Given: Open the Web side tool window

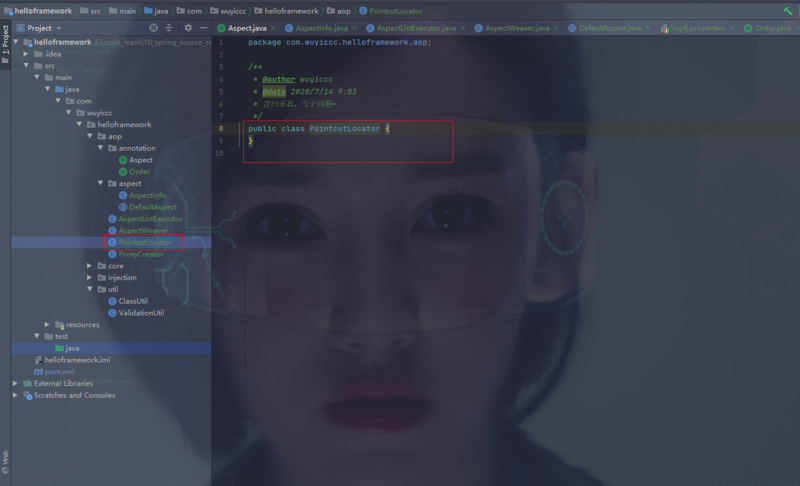Looking at the screenshot, I should (x=5, y=462).
